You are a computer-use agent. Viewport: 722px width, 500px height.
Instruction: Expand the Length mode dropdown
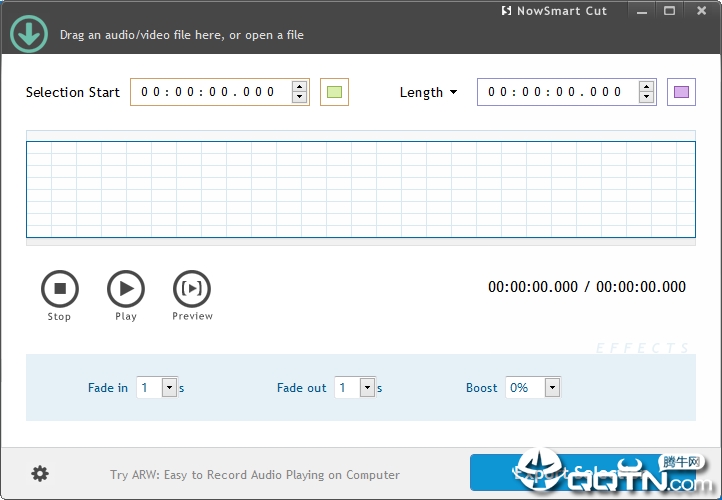pyautogui.click(x=429, y=93)
